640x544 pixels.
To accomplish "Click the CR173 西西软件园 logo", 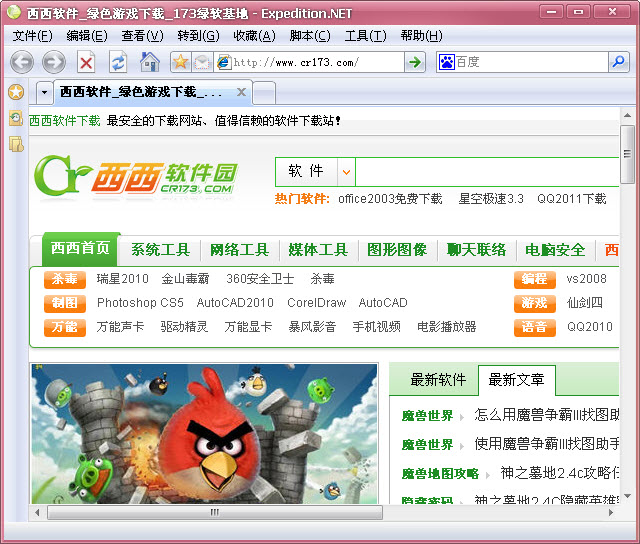I will click(136, 175).
